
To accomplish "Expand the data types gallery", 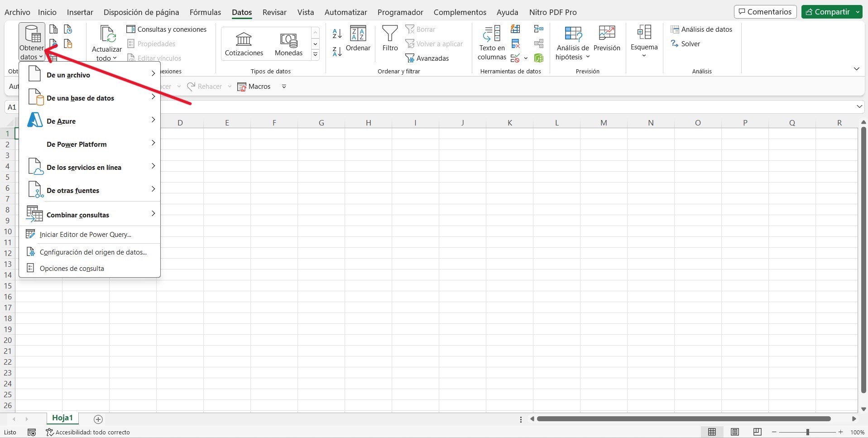I will pos(315,55).
